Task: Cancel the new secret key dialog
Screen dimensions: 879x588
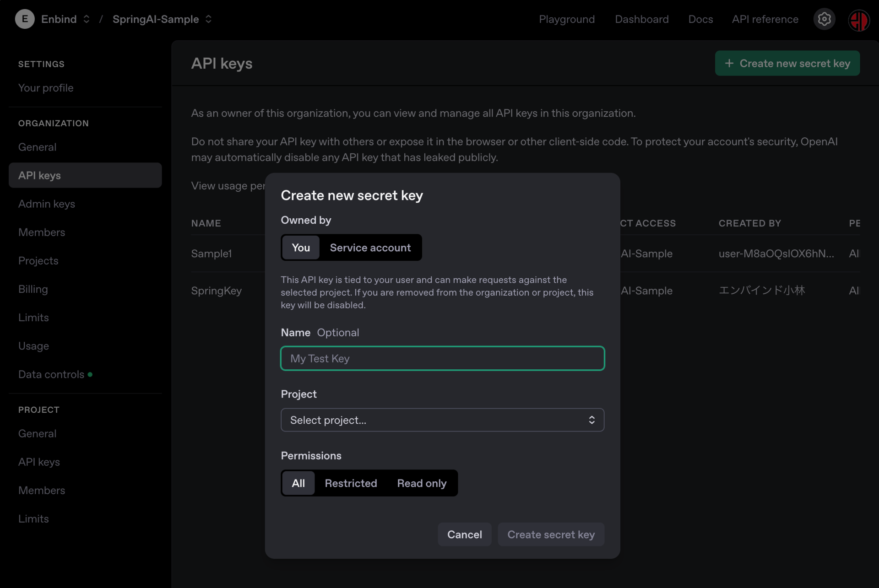Action: 464,534
